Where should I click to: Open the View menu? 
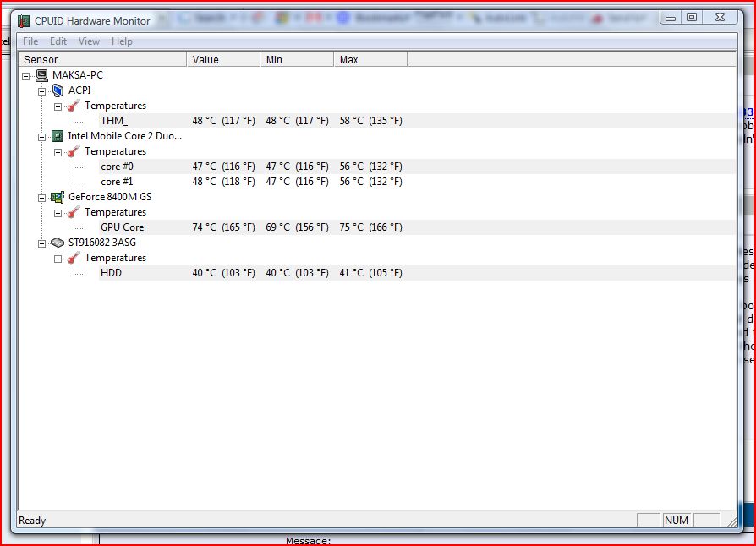[x=89, y=41]
